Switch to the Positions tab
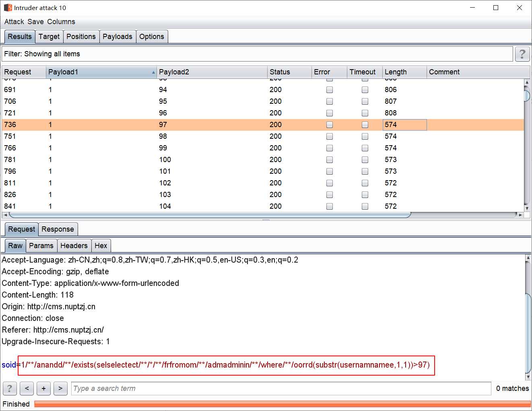Screen dimensions: 532x411 pyautogui.click(x=81, y=37)
